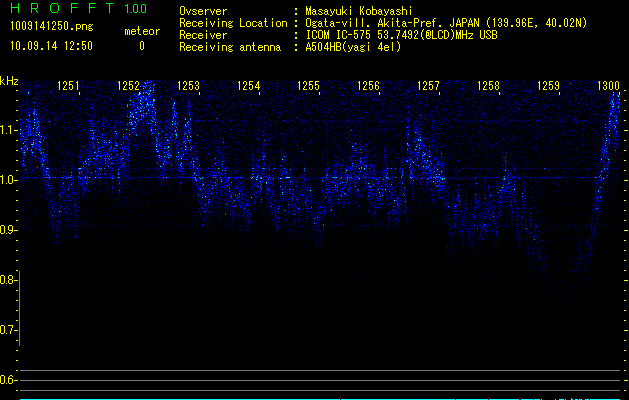Click the 'meteor' label
Screen dimensions: 629x400
(x=142, y=31)
